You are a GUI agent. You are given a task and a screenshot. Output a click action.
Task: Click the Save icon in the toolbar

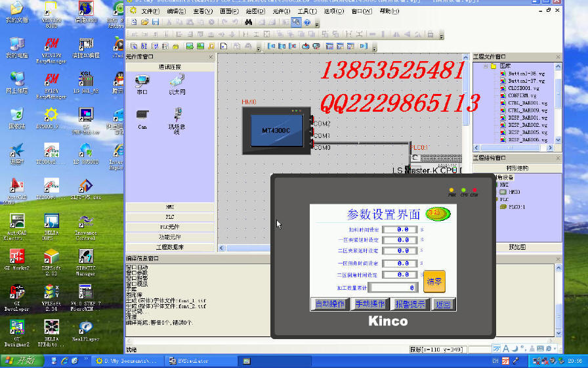click(156, 22)
